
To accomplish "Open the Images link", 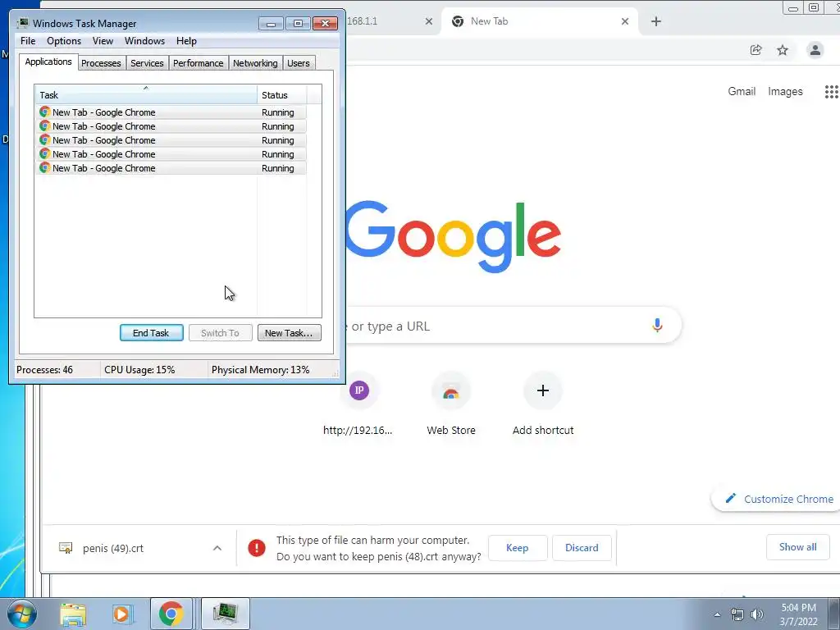I will coord(785,92).
